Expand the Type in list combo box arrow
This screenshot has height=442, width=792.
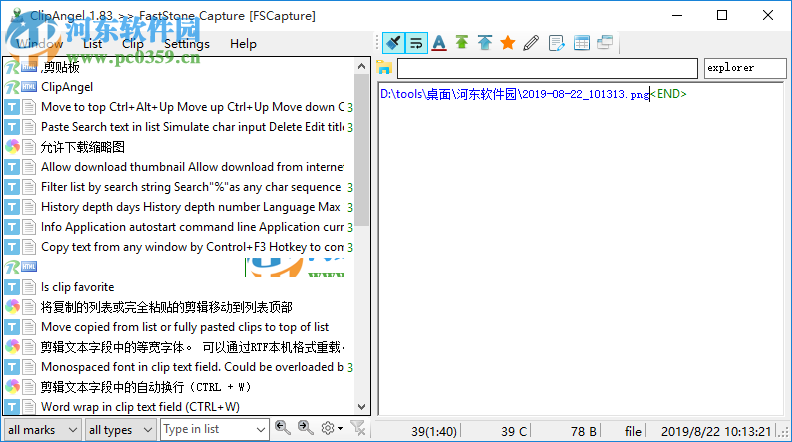(x=261, y=429)
